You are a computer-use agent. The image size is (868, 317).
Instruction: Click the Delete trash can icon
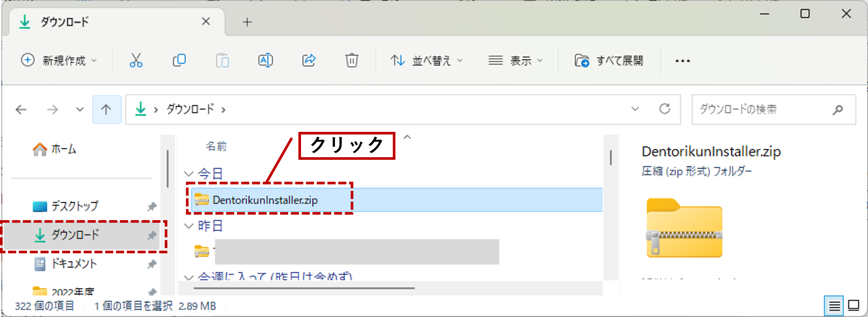tap(351, 61)
